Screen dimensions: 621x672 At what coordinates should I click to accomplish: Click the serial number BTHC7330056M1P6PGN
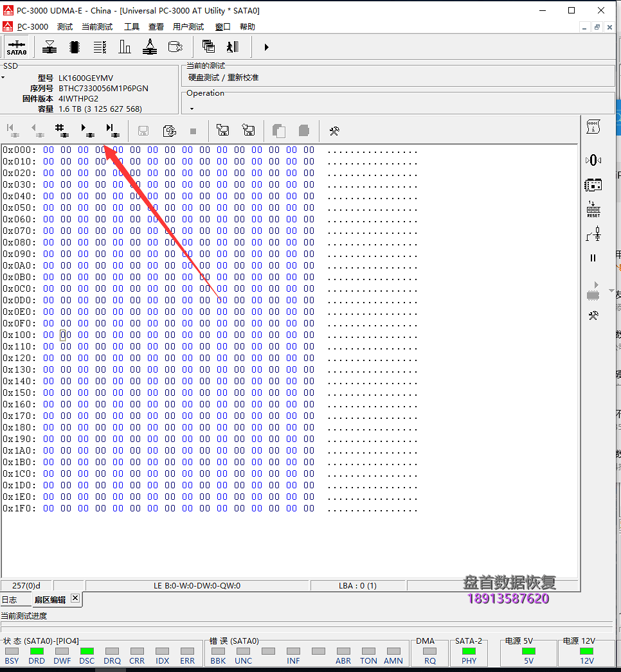pos(104,88)
